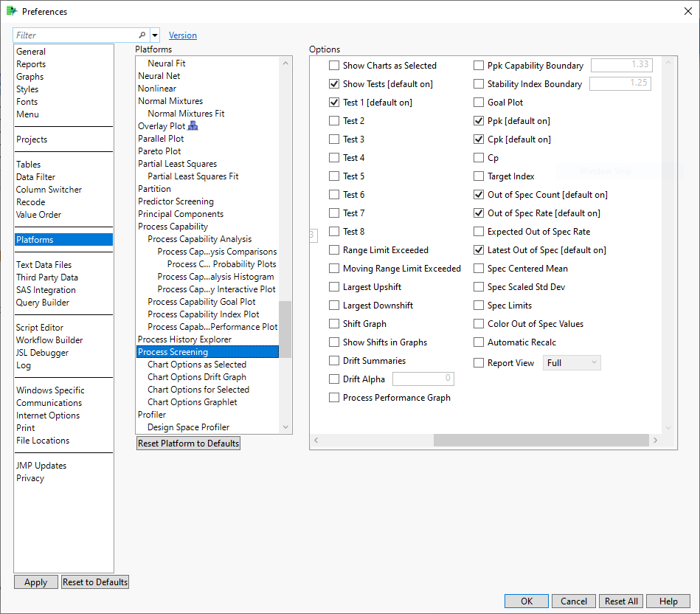Viewport: 700px width, 614px height.
Task: Click the Reset All button
Action: [x=621, y=601]
